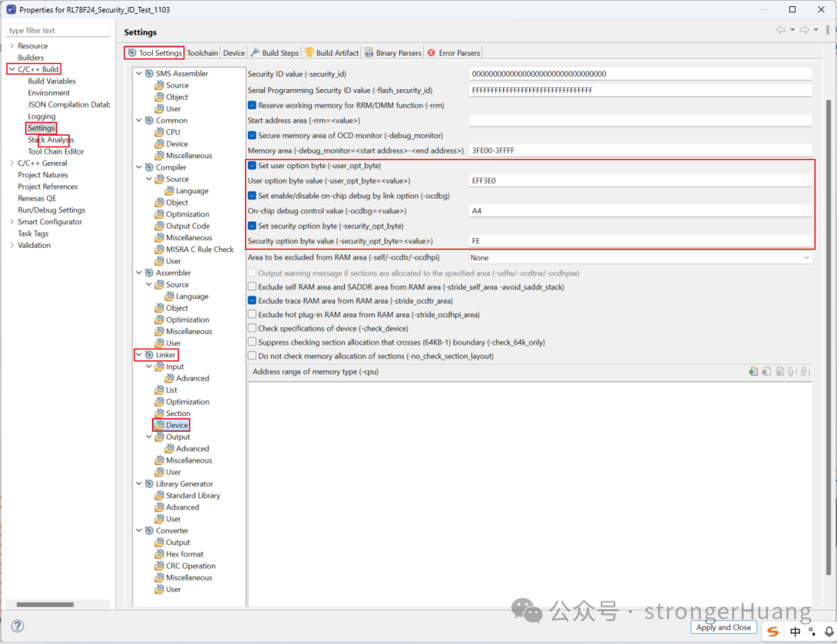Viewport: 837px width, 644px height.
Task: Enable Exclude self RAM area and SADDR area
Action: (252, 285)
